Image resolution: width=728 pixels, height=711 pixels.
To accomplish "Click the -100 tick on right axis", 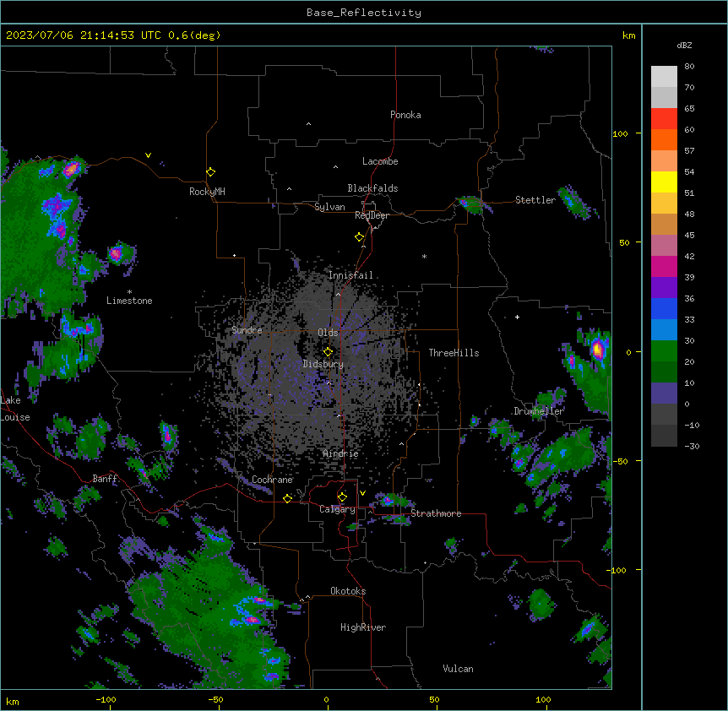I will [617, 570].
